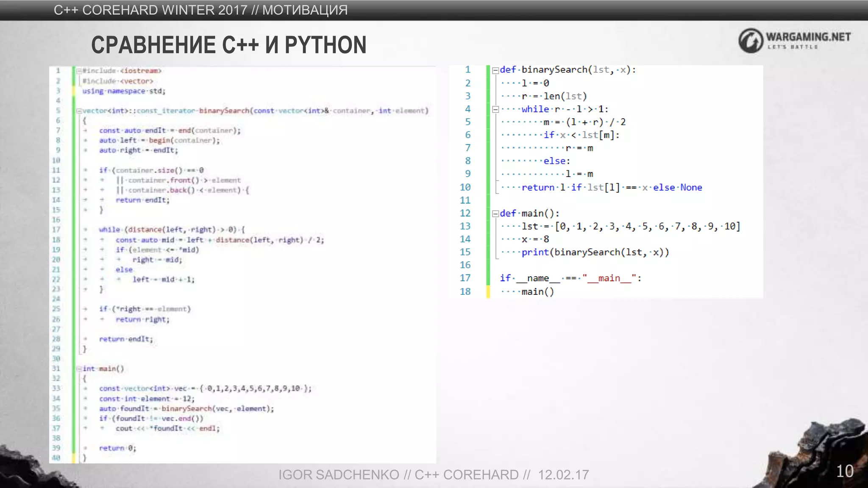This screenshot has height=488, width=868.
Task: Click C++ line 'auto foundIt = binarySearch(vec, element);'
Action: [x=186, y=409]
